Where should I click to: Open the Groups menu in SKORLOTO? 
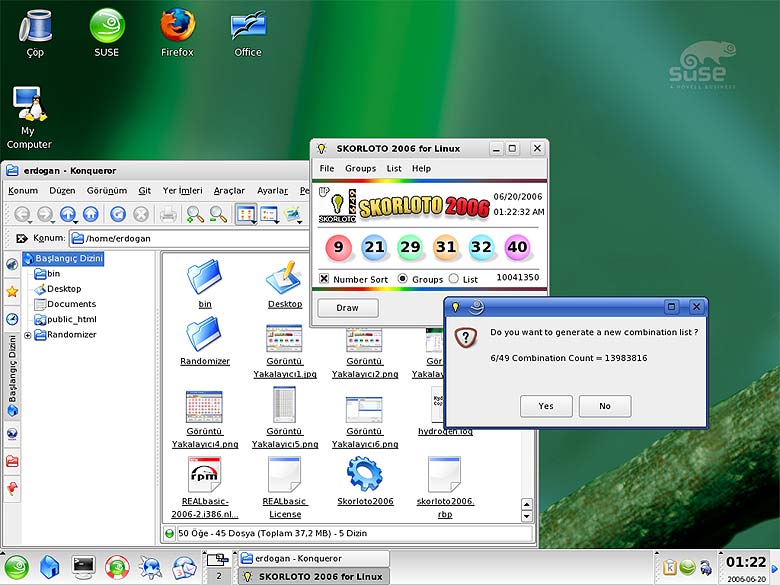point(360,168)
